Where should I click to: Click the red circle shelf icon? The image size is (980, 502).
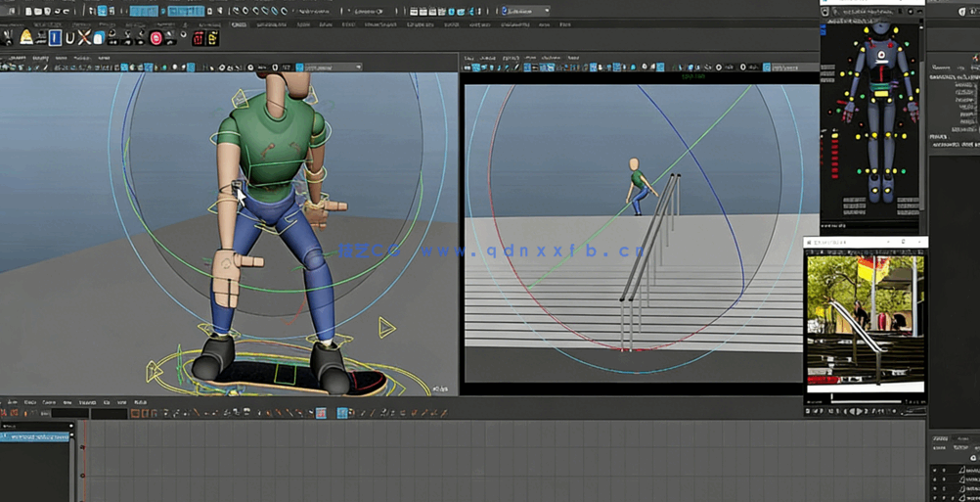pyautogui.click(x=156, y=38)
